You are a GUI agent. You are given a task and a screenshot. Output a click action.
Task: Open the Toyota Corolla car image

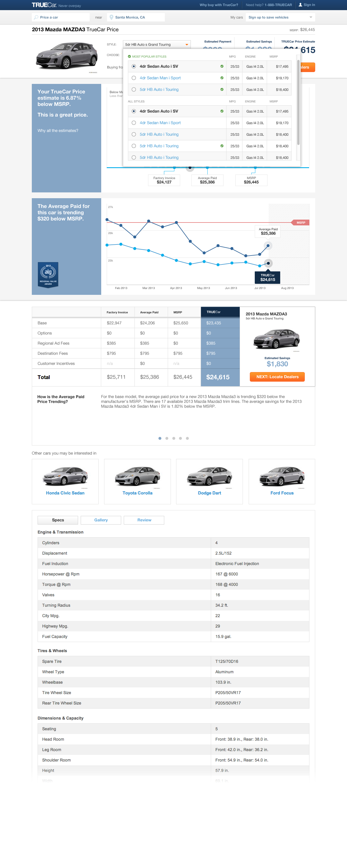pos(137,476)
